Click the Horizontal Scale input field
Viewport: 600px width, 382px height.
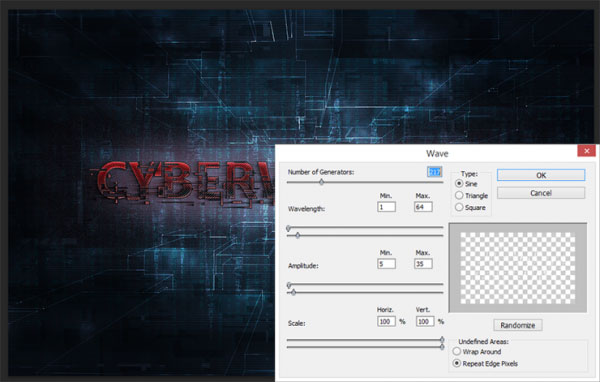386,321
